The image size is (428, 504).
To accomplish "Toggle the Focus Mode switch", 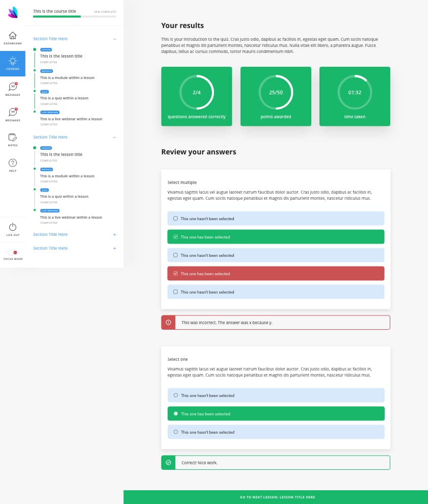I will tap(13, 252).
